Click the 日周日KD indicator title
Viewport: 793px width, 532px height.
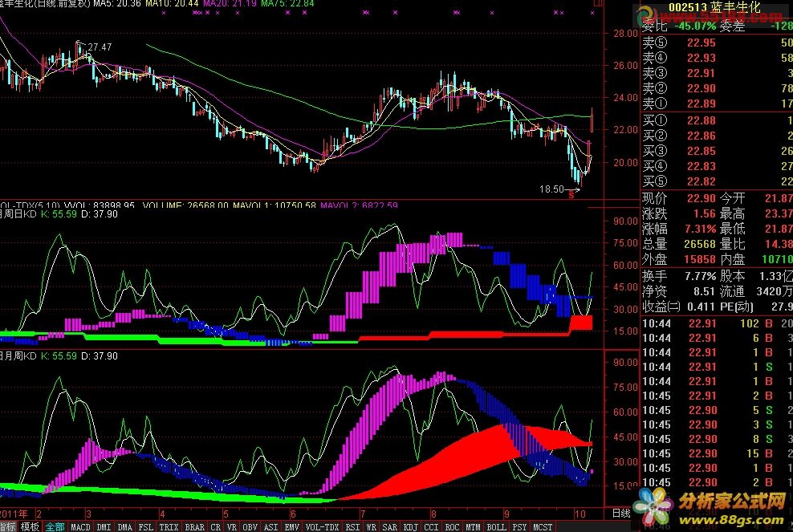click(18, 214)
